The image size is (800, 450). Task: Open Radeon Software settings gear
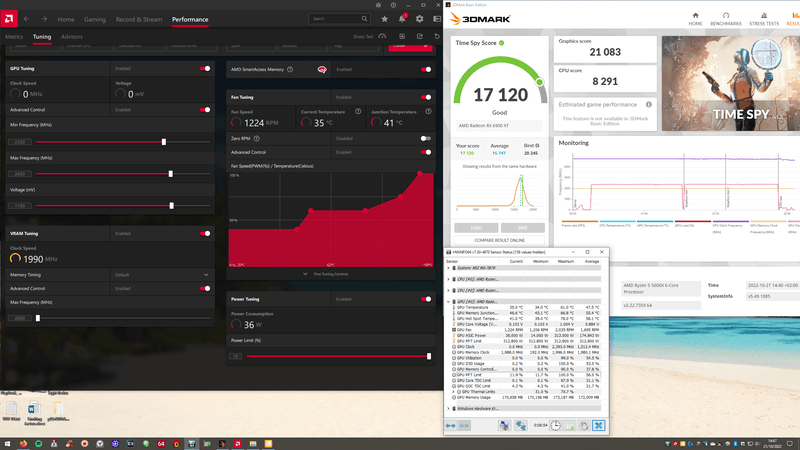(x=419, y=19)
